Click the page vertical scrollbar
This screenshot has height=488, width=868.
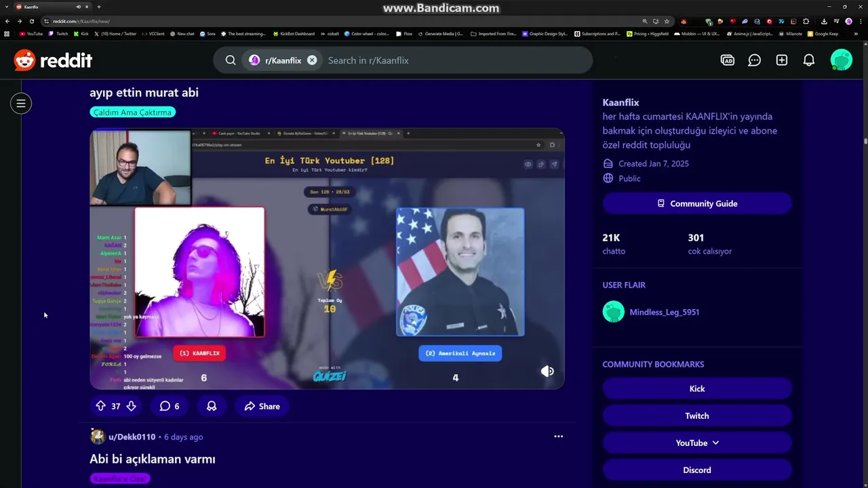tap(865, 141)
